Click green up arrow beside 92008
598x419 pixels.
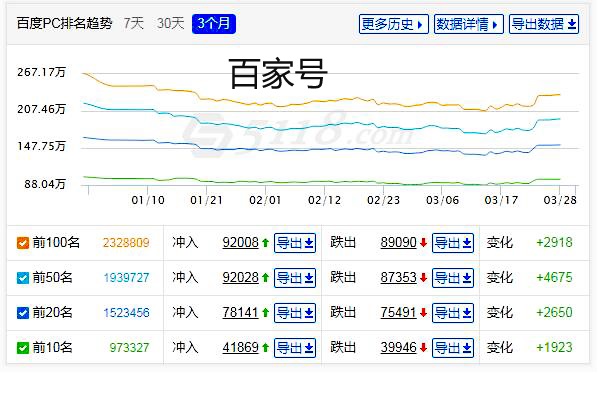[x=265, y=242]
